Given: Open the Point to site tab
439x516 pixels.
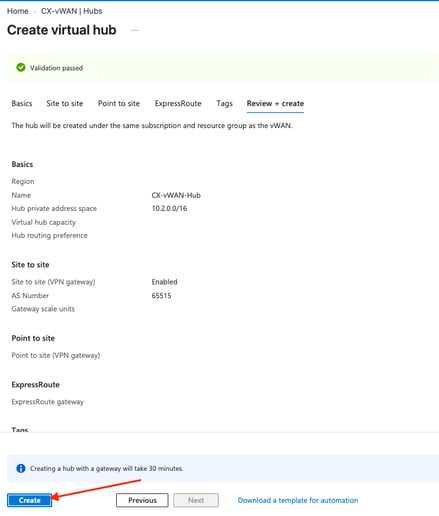Looking at the screenshot, I should [119, 103].
